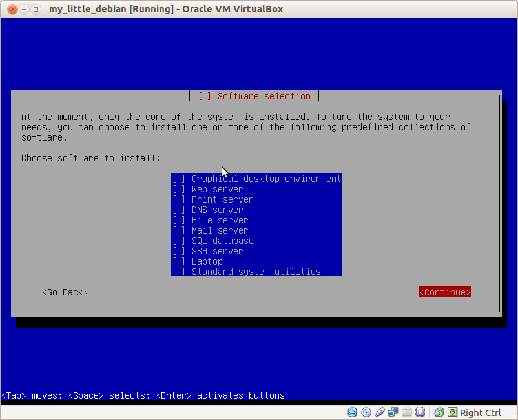Close the VirtualBox window
Viewport: 518px width, 420px height.
(12, 9)
